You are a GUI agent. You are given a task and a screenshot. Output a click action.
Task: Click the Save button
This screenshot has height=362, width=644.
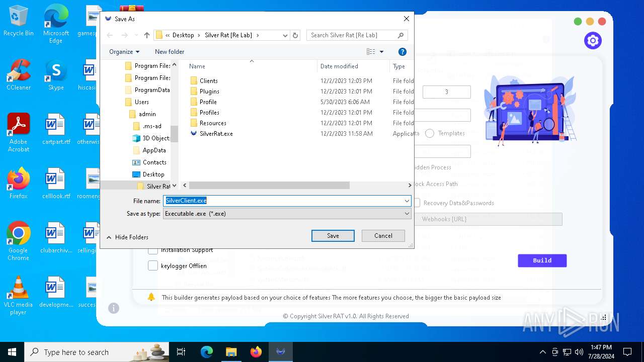[333, 236]
